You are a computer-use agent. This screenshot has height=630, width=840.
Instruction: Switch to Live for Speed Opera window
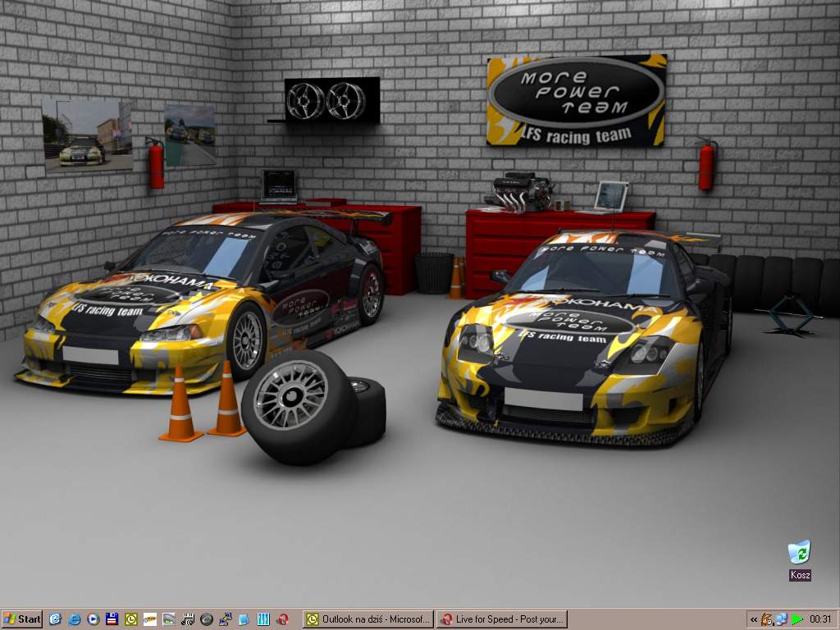pos(501,619)
